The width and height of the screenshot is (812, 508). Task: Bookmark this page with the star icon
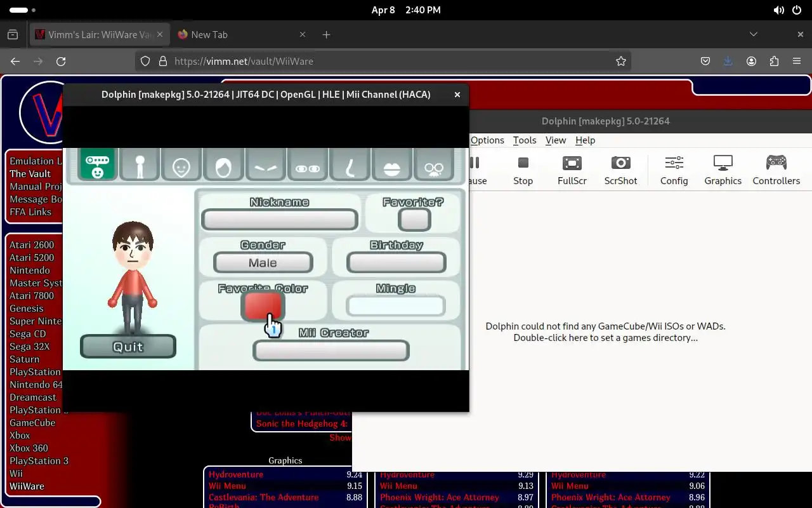(x=621, y=61)
